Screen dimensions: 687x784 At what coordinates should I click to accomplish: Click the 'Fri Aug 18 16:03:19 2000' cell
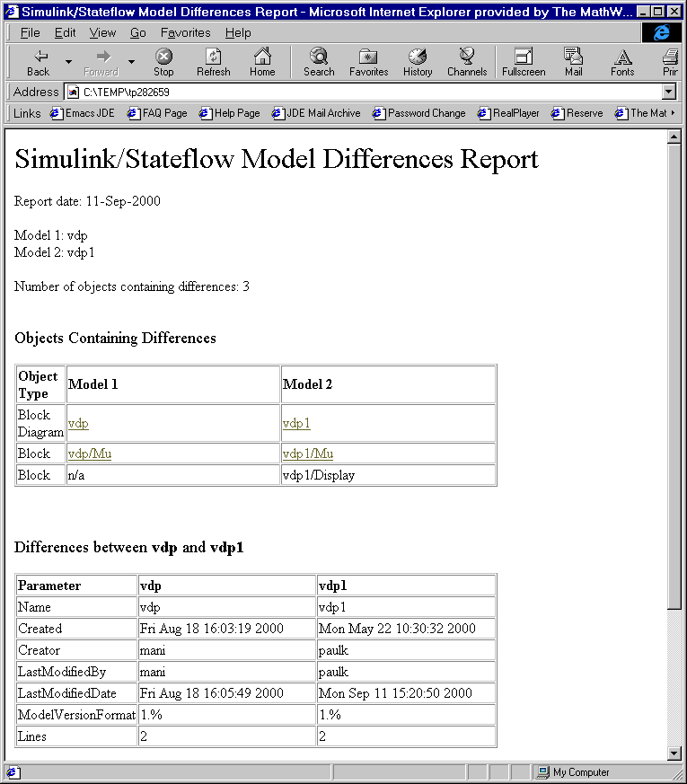(227, 629)
